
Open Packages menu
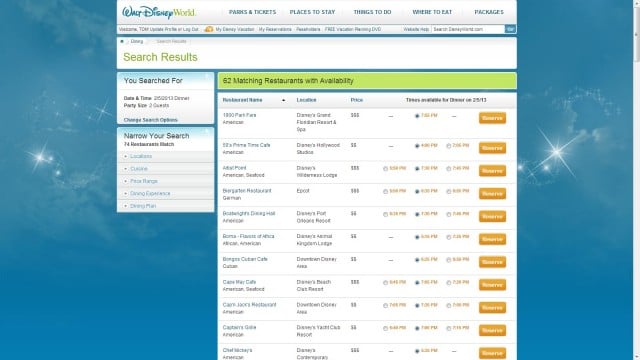(489, 12)
